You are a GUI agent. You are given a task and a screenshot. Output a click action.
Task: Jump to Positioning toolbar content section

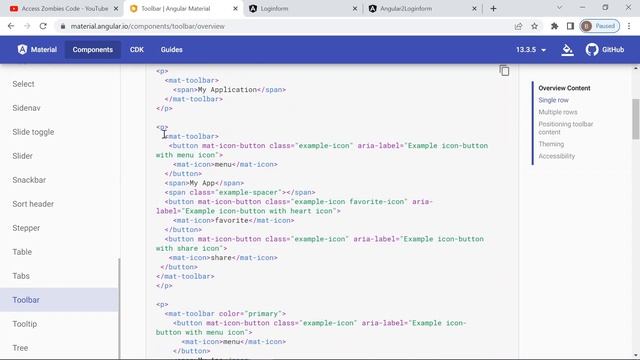tap(565, 128)
